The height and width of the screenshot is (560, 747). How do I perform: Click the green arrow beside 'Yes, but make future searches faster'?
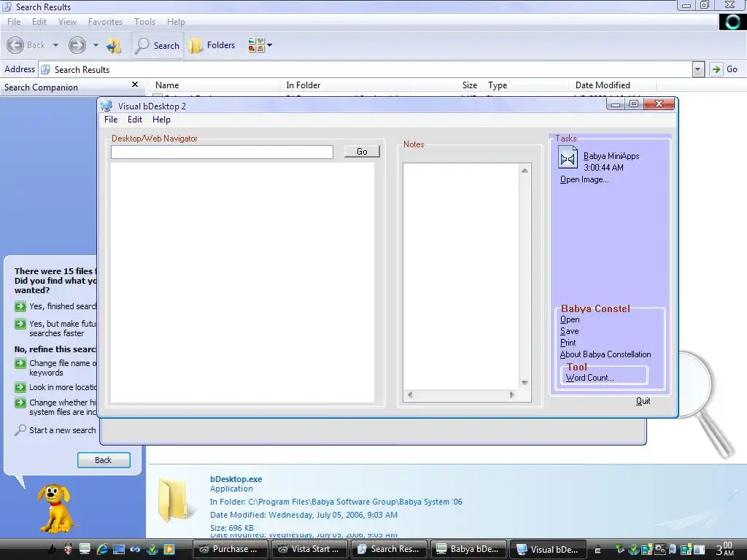pyautogui.click(x=20, y=324)
